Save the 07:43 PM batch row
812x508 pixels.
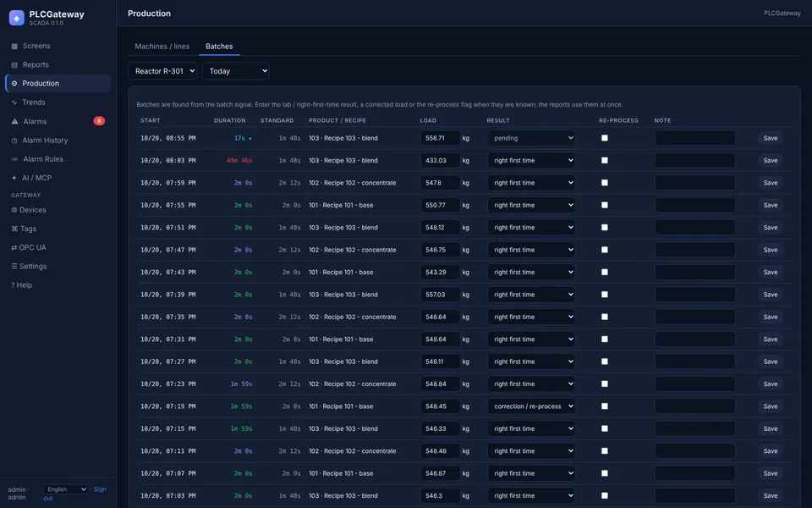coord(770,272)
